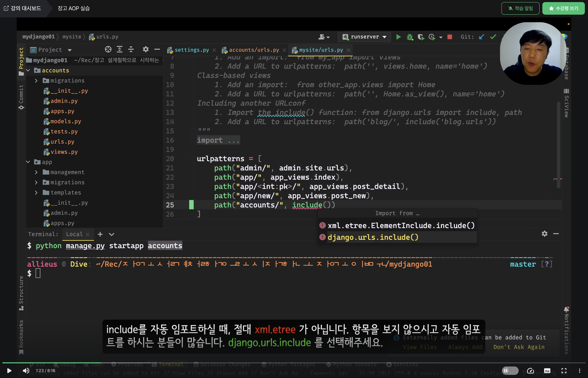Open Project panel gear options
Viewport: 588px width, 378px height.
[146, 50]
